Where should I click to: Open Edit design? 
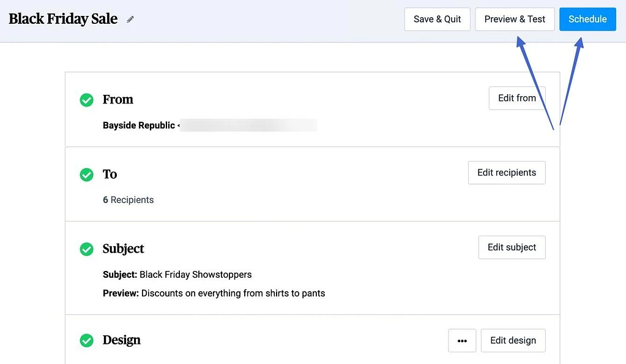pos(513,341)
